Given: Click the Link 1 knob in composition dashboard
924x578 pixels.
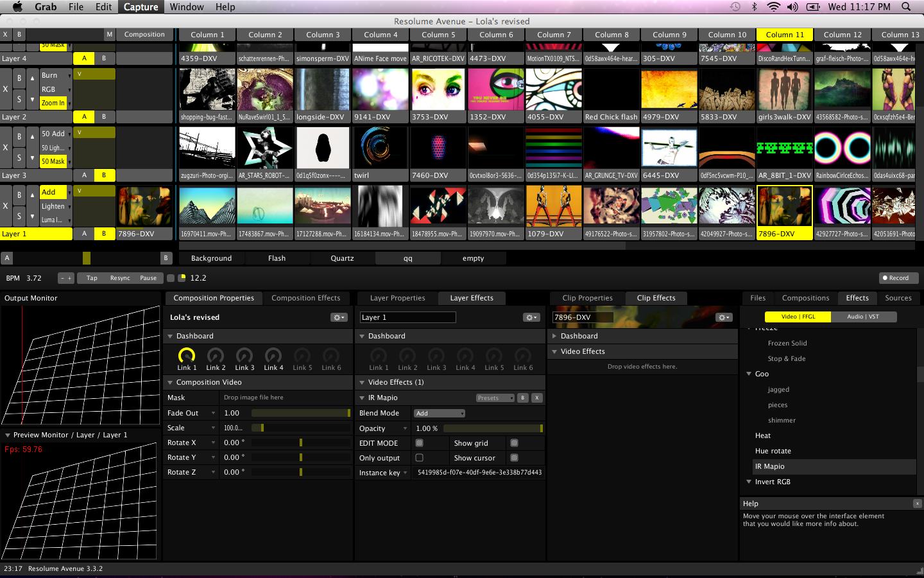Looking at the screenshot, I should 186,355.
